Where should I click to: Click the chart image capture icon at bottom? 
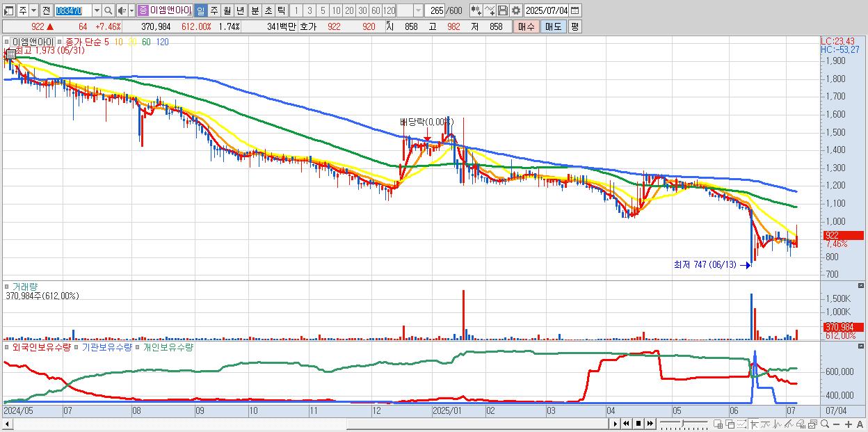(x=813, y=424)
